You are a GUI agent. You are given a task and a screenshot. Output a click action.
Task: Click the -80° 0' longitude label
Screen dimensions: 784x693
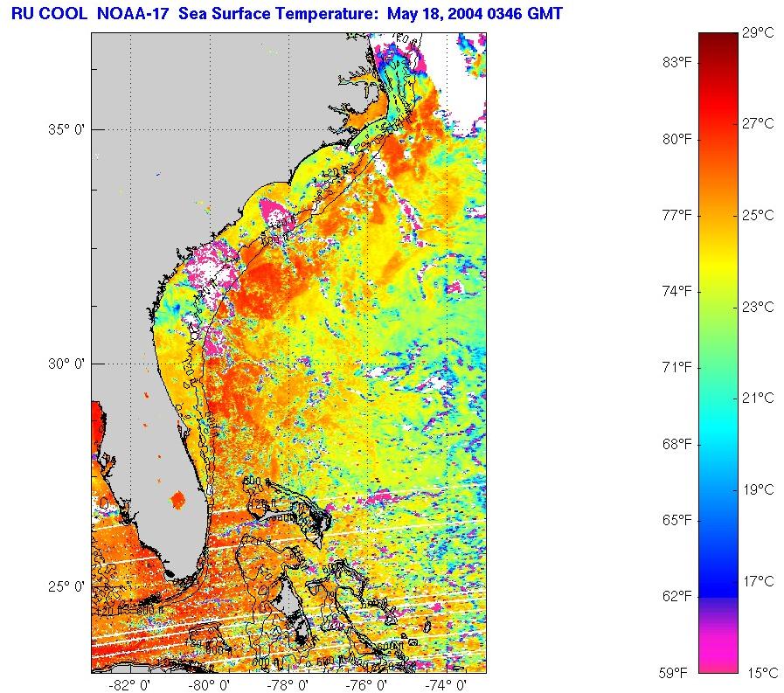click(211, 685)
